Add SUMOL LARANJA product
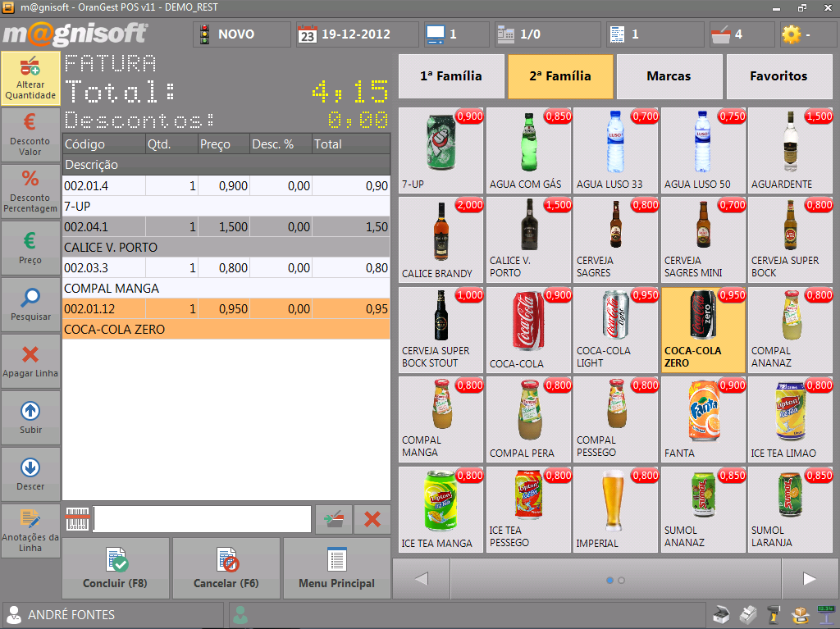 pyautogui.click(x=790, y=509)
